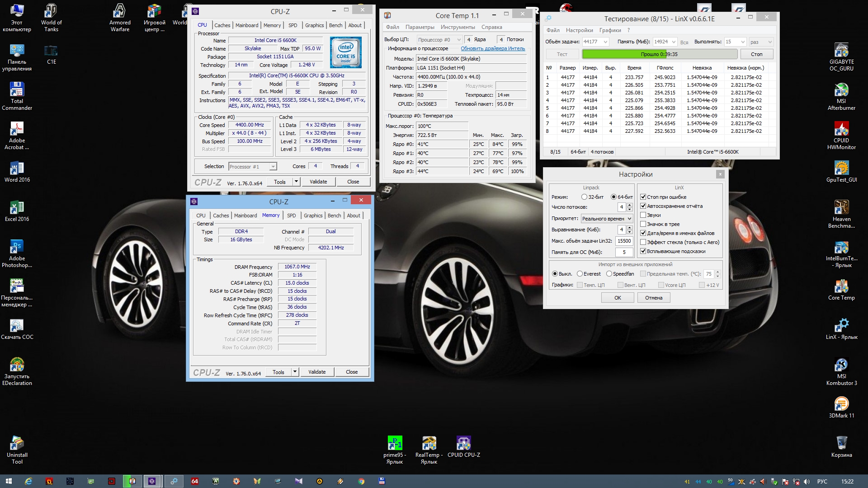This screenshot has height=488, width=868.
Task: Launch 3DMark 11 desktop icon
Action: point(841,404)
